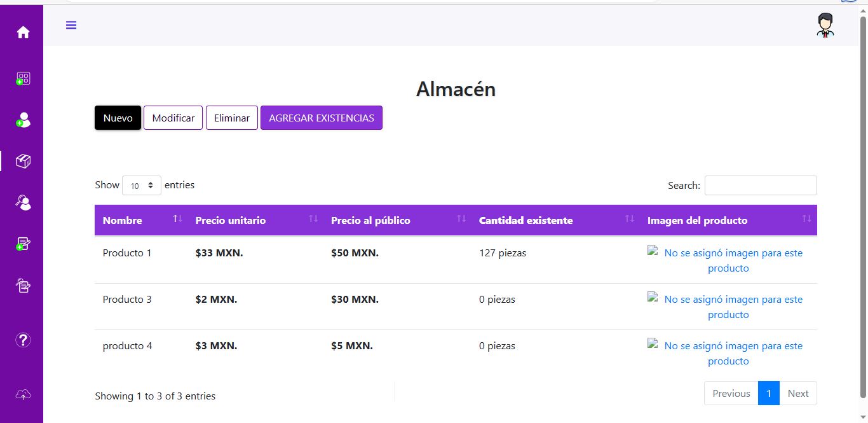The height and width of the screenshot is (423, 868).
Task: Go to home via the house icon
Action: [x=23, y=32]
